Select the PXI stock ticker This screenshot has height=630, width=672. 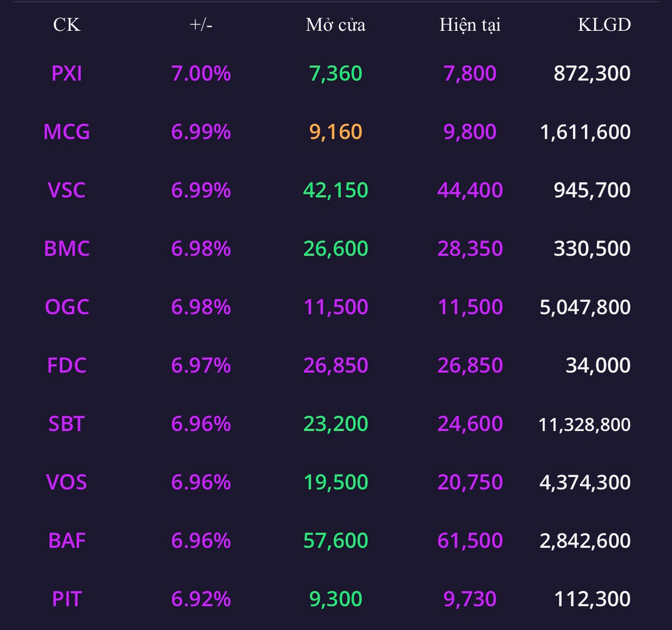tap(66, 73)
